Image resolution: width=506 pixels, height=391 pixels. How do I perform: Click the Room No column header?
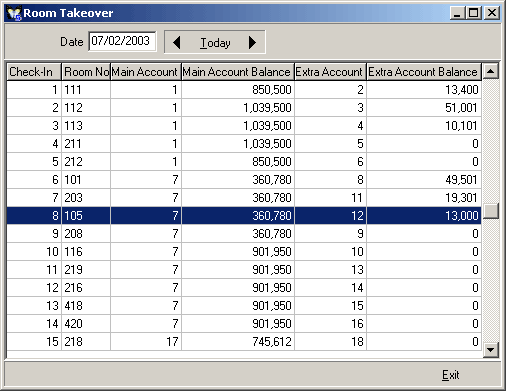click(86, 72)
